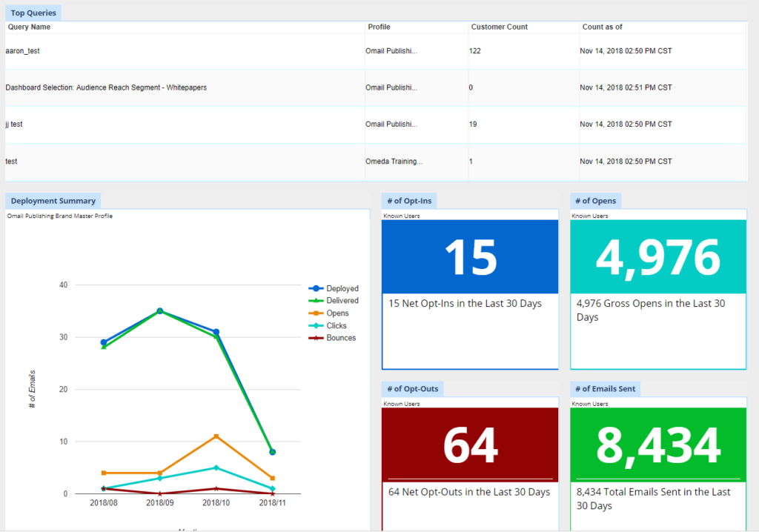Open the Audience Reach Segment - Whitepapers query

point(106,87)
